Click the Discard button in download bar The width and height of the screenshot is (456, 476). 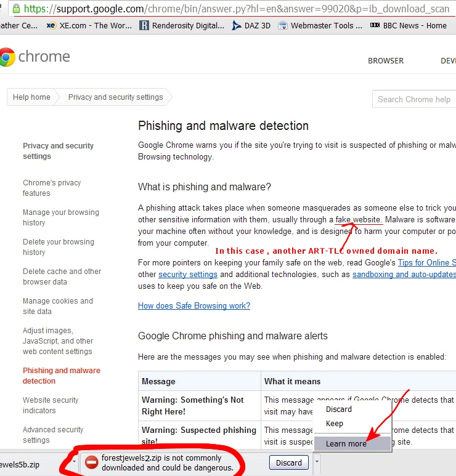(x=288, y=462)
